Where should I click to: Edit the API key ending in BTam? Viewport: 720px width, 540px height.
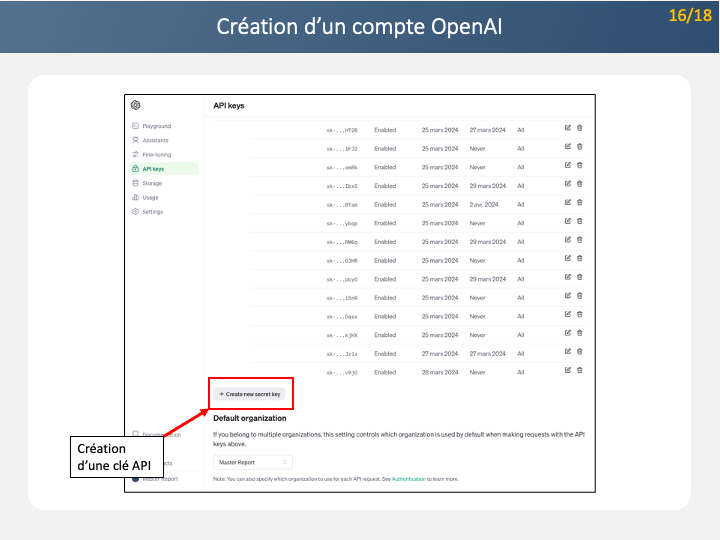568,204
